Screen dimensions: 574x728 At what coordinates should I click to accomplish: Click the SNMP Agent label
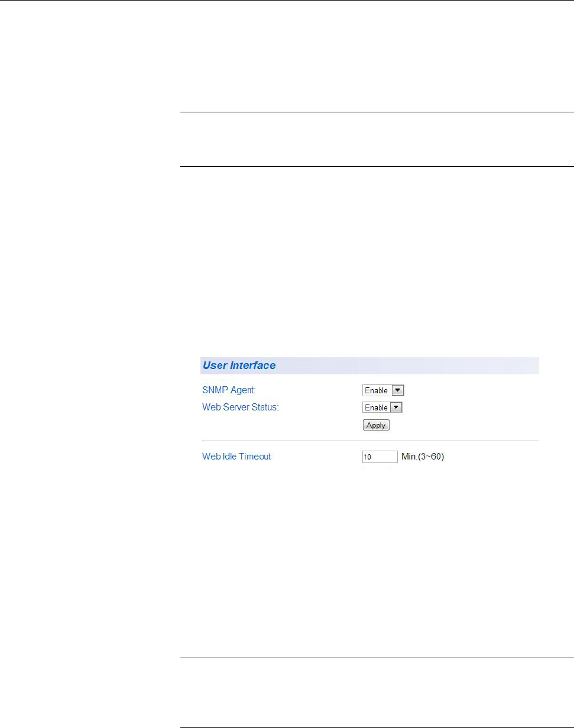tap(229, 390)
